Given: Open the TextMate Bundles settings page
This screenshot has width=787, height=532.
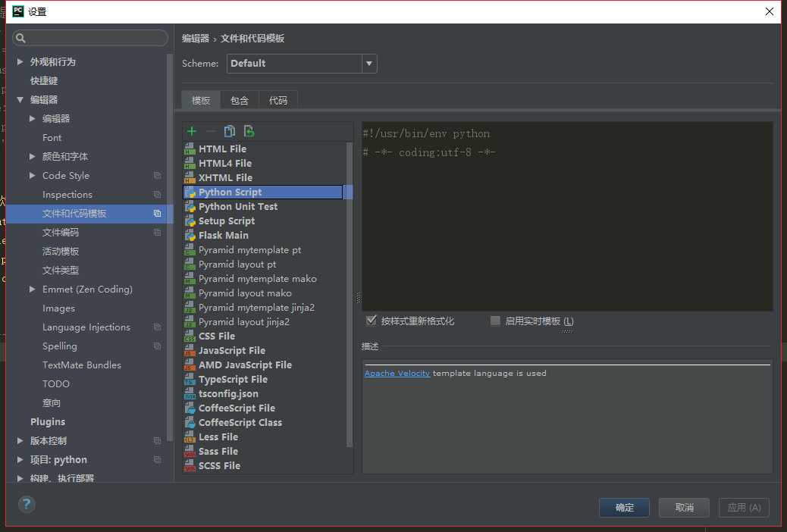Looking at the screenshot, I should 82,365.
